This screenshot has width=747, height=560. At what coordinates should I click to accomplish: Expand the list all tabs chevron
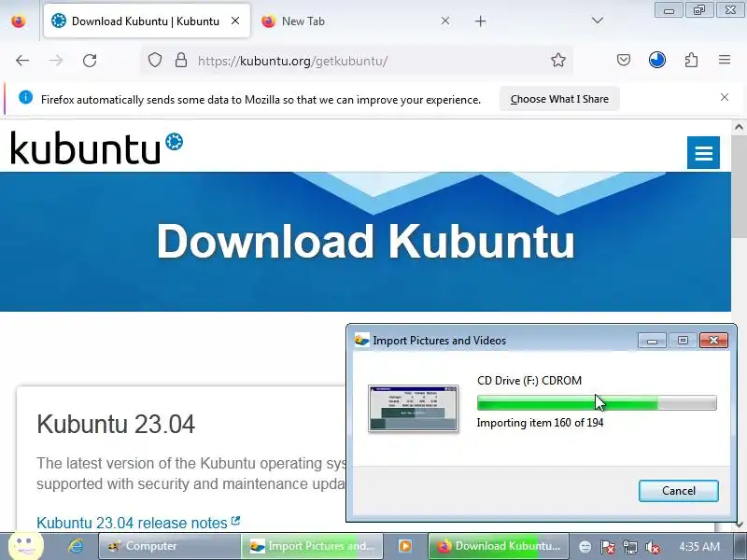point(598,21)
